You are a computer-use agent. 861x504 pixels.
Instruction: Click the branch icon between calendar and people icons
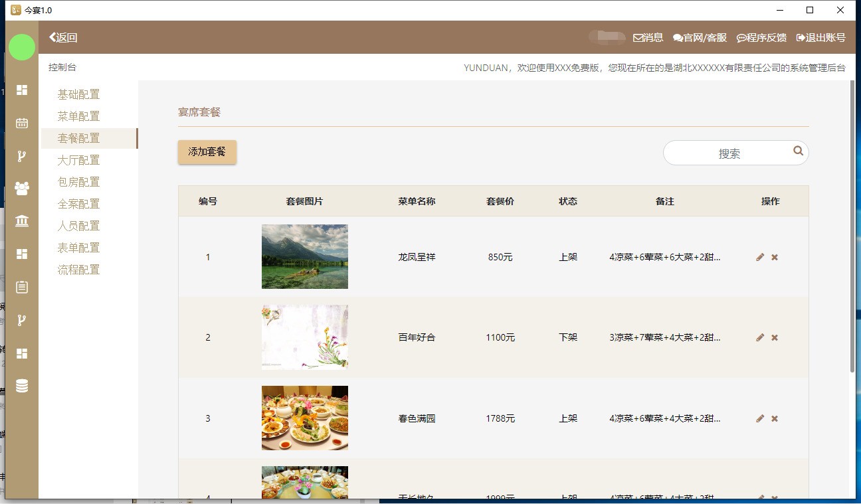coord(22,156)
